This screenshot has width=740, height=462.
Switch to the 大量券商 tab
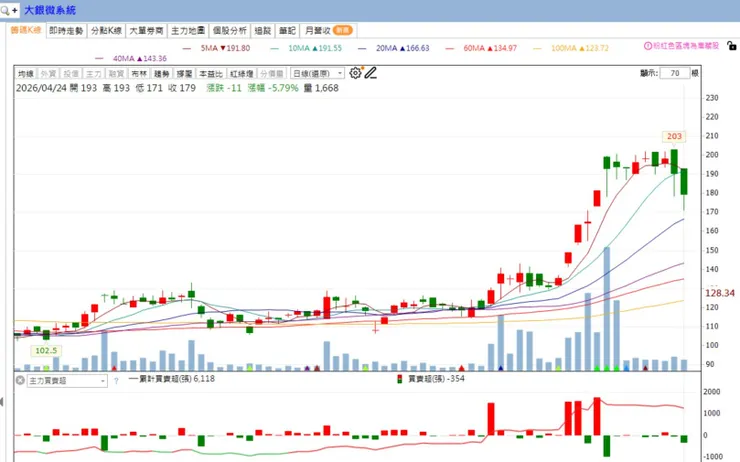coord(146,31)
